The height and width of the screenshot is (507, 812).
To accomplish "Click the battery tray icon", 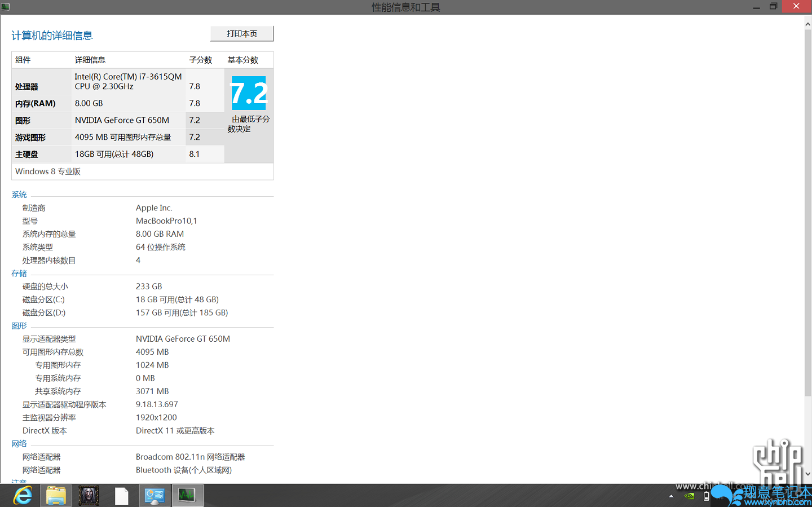I will [x=706, y=496].
